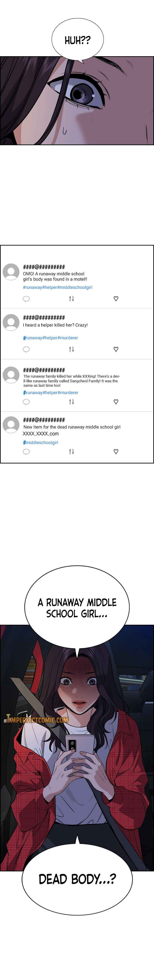Click reply bubble on 'helper killed her' post
The height and width of the screenshot is (980, 154).
point(26,349)
